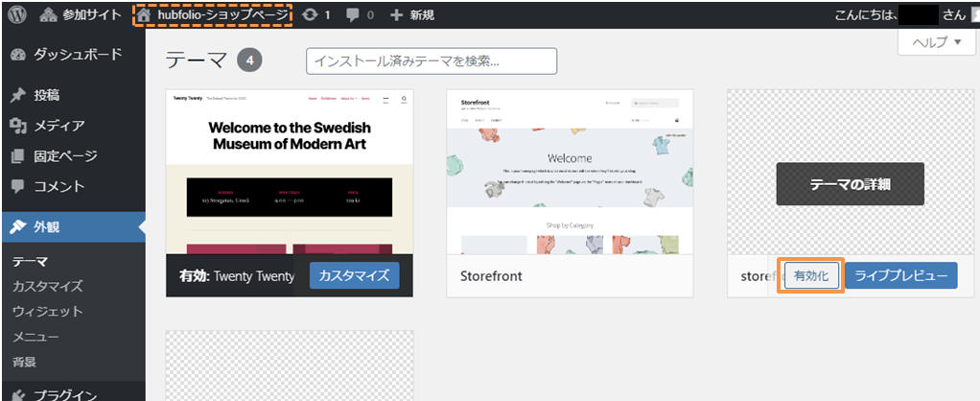
Task: Click the theme count badge 4
Action: [249, 61]
